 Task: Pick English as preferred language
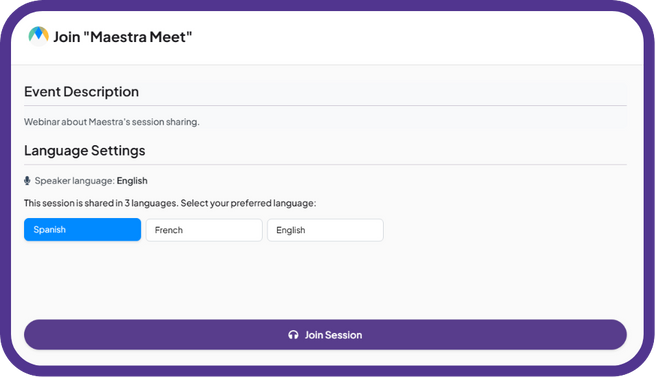tap(325, 230)
